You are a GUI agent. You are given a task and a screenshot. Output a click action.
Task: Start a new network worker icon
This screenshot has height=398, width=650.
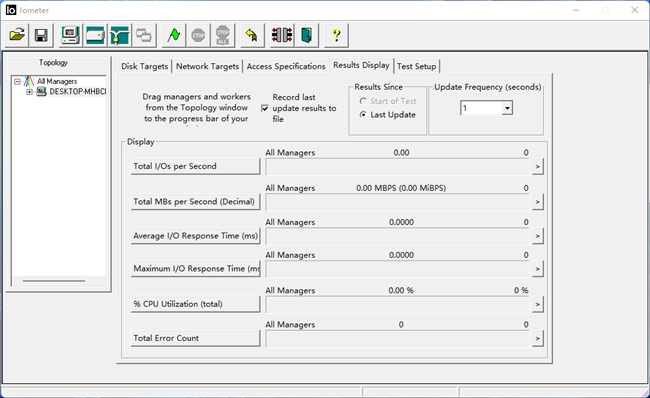[119, 35]
